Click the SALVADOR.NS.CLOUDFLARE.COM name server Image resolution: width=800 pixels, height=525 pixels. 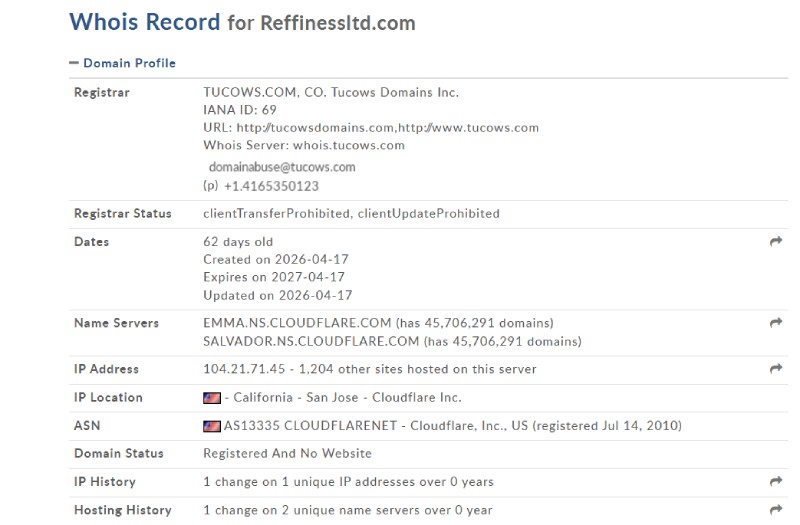click(311, 341)
